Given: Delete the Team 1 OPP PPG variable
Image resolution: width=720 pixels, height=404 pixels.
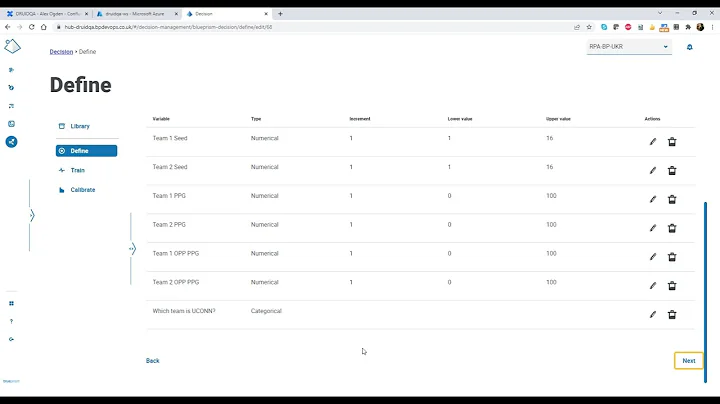Looking at the screenshot, I should click(x=672, y=257).
